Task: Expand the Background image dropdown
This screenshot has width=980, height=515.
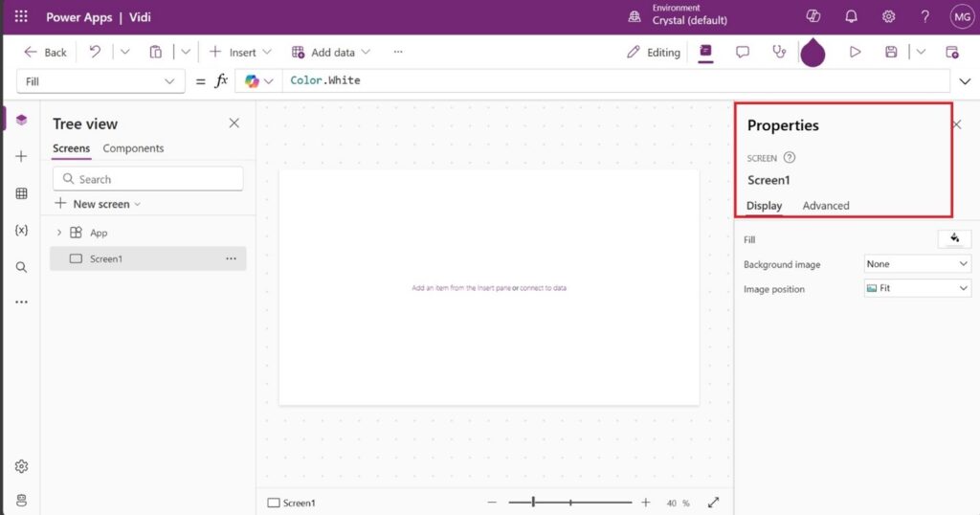Action: pos(917,264)
